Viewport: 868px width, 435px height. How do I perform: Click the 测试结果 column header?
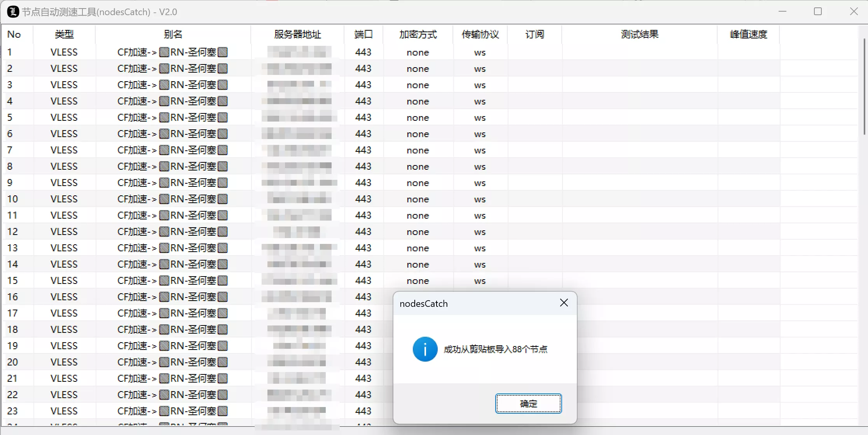tap(639, 34)
